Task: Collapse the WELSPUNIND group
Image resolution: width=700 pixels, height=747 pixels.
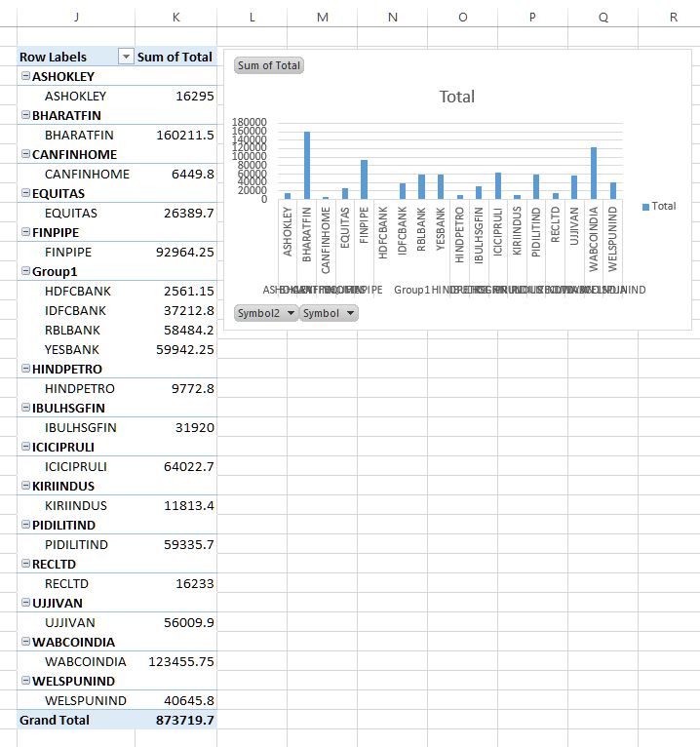Action: tap(26, 681)
